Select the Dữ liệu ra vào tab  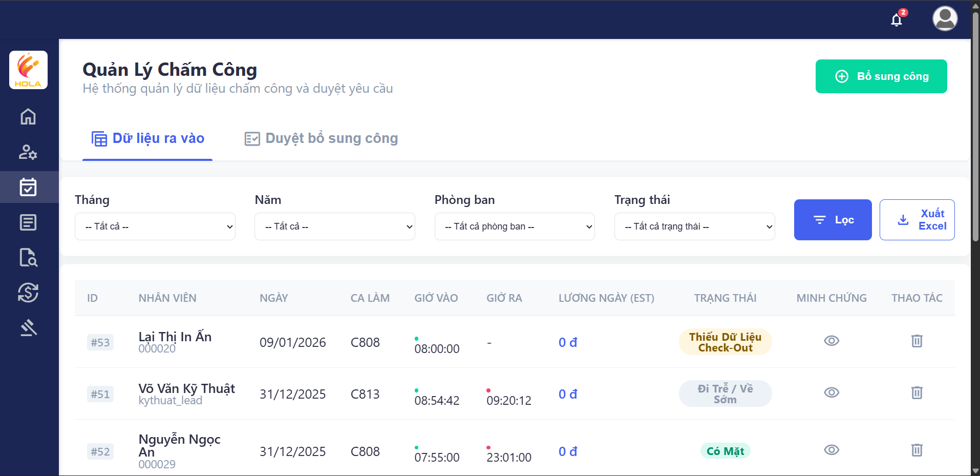tap(148, 138)
